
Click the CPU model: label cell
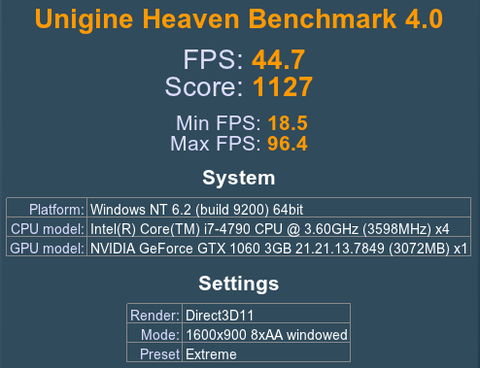pyautogui.click(x=47, y=227)
